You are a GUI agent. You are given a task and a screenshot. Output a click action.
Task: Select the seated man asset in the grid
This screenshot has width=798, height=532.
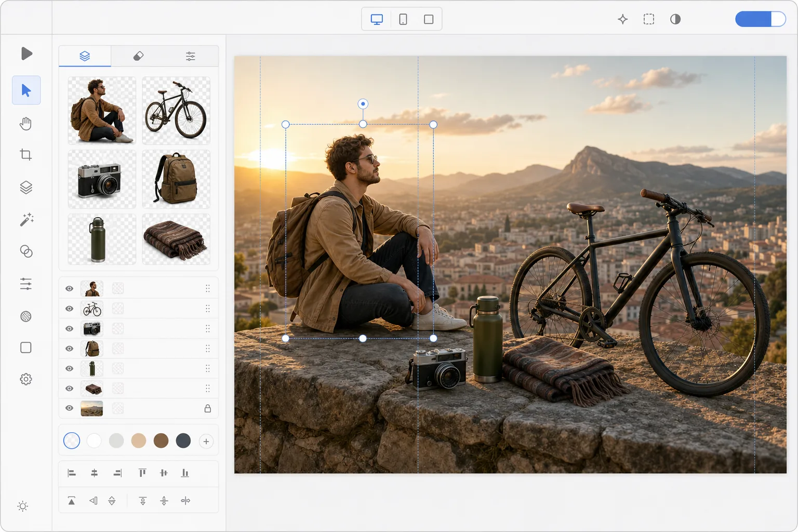click(102, 110)
